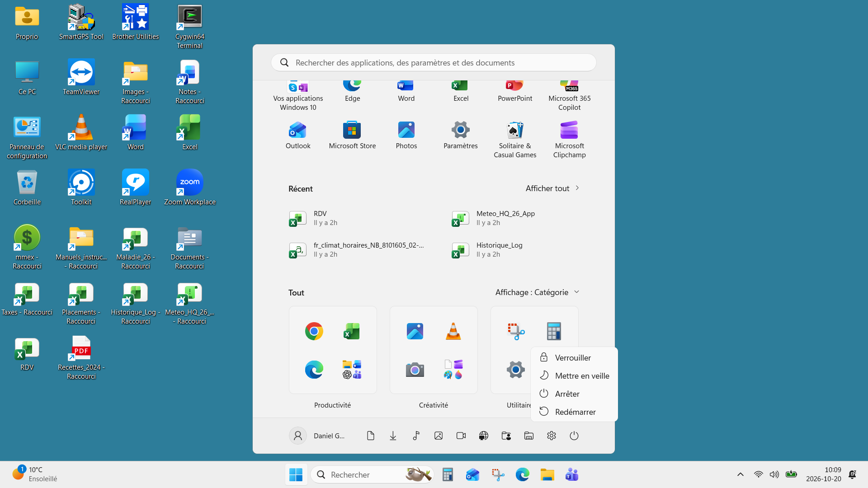This screenshot has height=488, width=868.
Task: Open Paramètres pinned app
Action: click(x=461, y=135)
